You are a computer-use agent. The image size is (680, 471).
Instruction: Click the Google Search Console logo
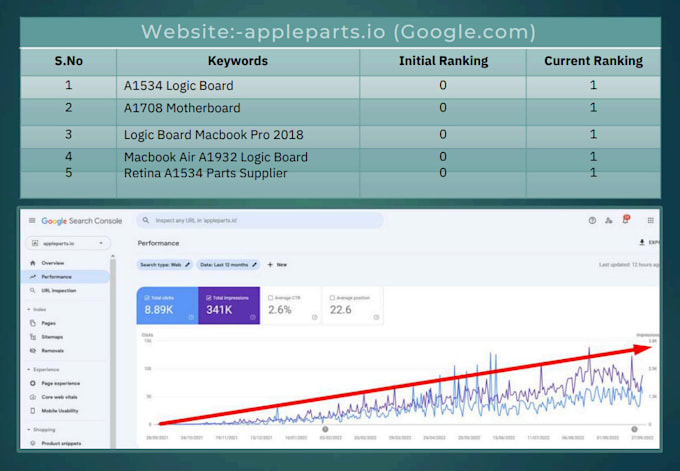[x=82, y=221]
